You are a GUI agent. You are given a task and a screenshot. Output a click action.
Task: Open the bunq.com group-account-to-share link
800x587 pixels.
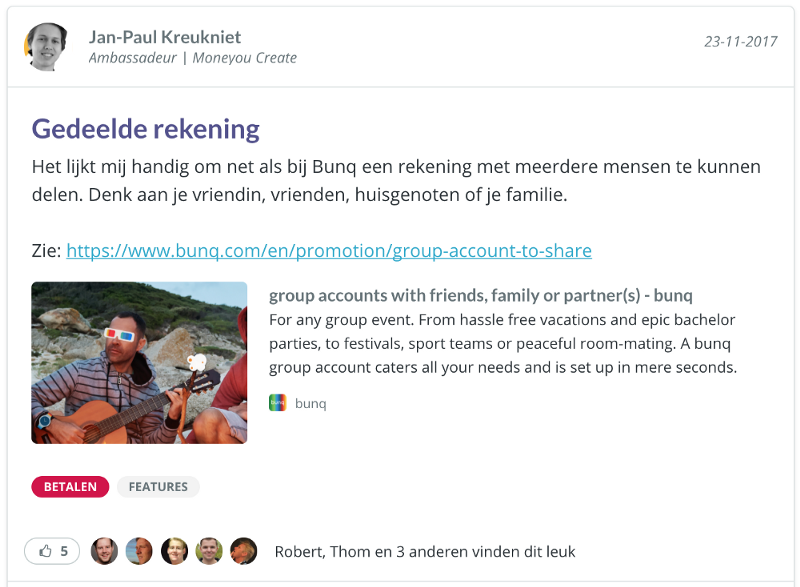(329, 250)
